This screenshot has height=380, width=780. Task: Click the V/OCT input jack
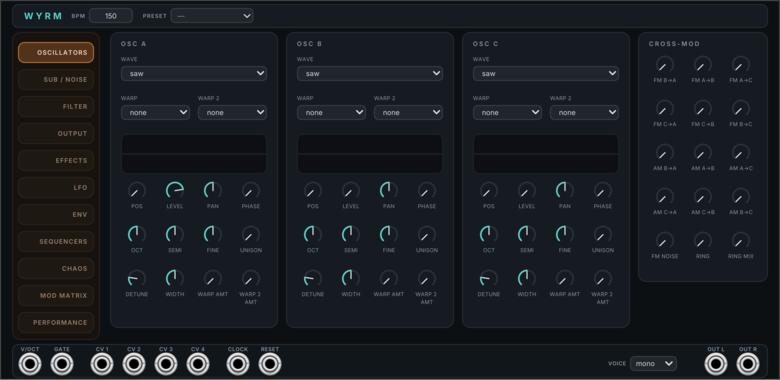tap(30, 364)
